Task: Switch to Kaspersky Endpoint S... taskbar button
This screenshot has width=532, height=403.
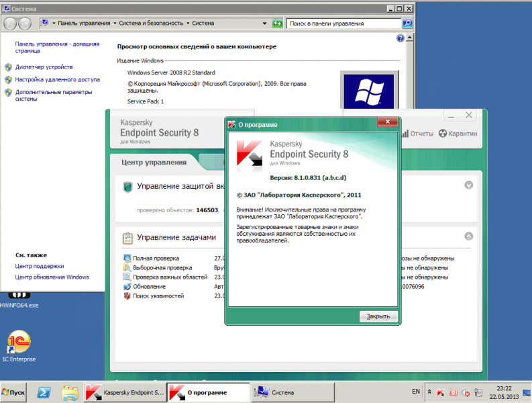Action: [125, 392]
